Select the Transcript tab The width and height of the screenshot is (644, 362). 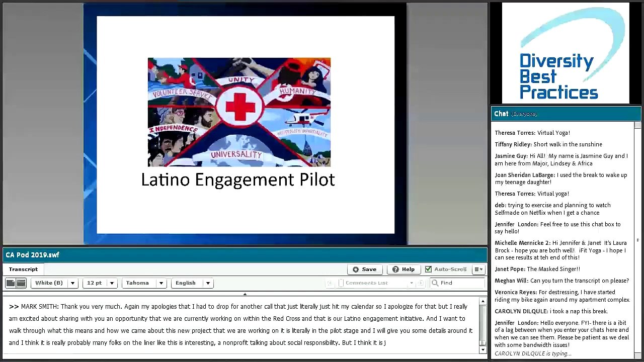[x=23, y=269]
